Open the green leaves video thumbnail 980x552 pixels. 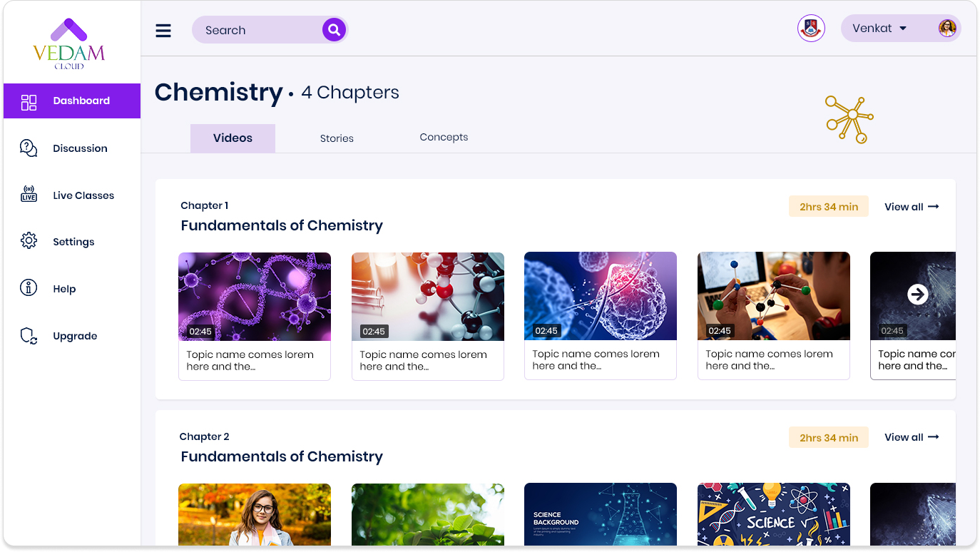coord(428,514)
